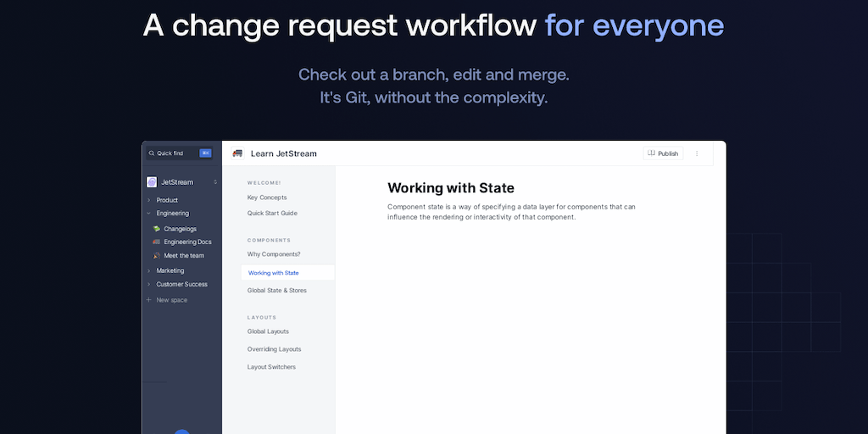The width and height of the screenshot is (868, 434).
Task: Click the Meet the team party icon
Action: [157, 256]
